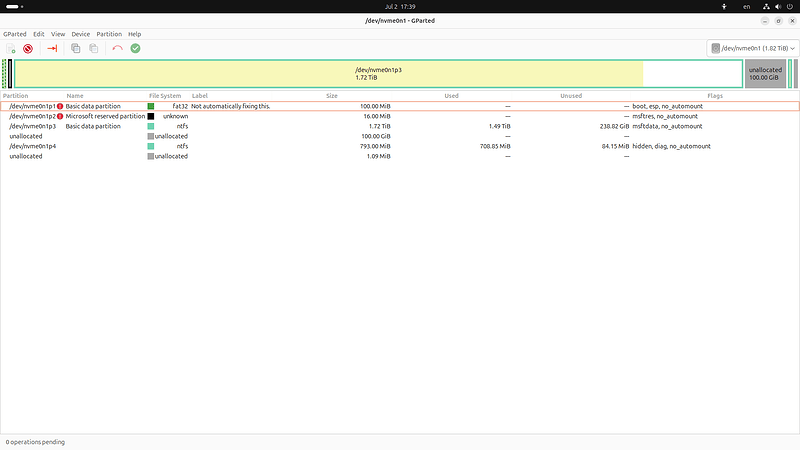Click the Label column header

[199, 96]
